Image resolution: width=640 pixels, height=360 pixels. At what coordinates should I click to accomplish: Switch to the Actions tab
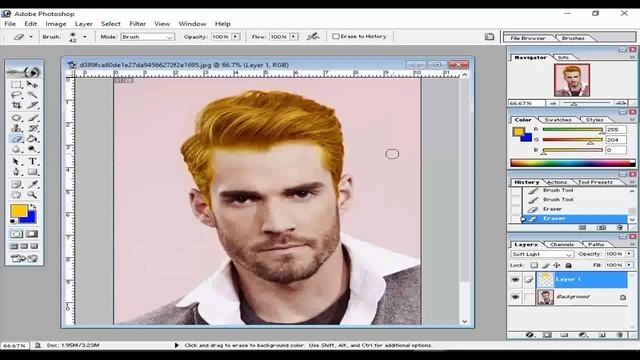pyautogui.click(x=557, y=182)
